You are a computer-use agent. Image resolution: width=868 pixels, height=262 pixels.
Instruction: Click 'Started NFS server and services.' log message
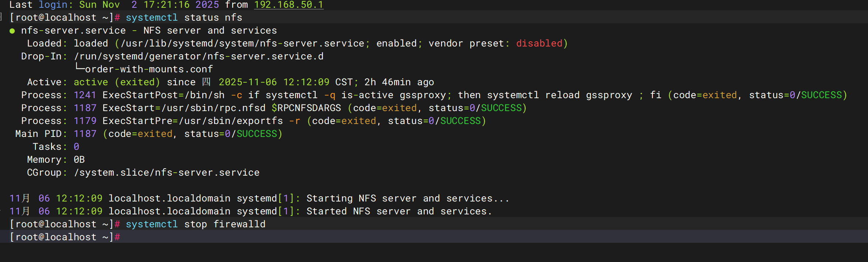point(399,211)
